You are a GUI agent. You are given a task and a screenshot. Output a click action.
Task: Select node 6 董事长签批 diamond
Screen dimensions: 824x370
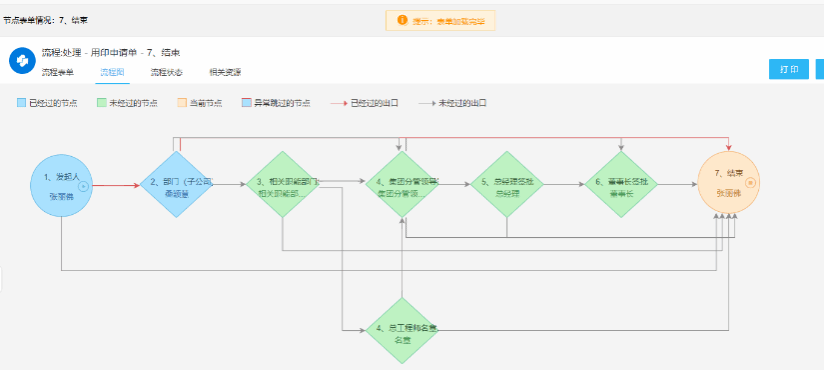(x=621, y=184)
